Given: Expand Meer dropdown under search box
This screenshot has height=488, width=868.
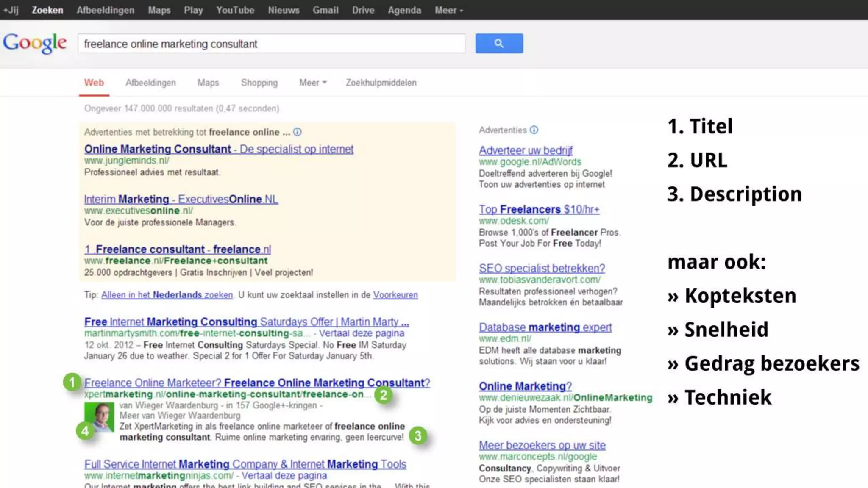Looking at the screenshot, I should [x=312, y=83].
